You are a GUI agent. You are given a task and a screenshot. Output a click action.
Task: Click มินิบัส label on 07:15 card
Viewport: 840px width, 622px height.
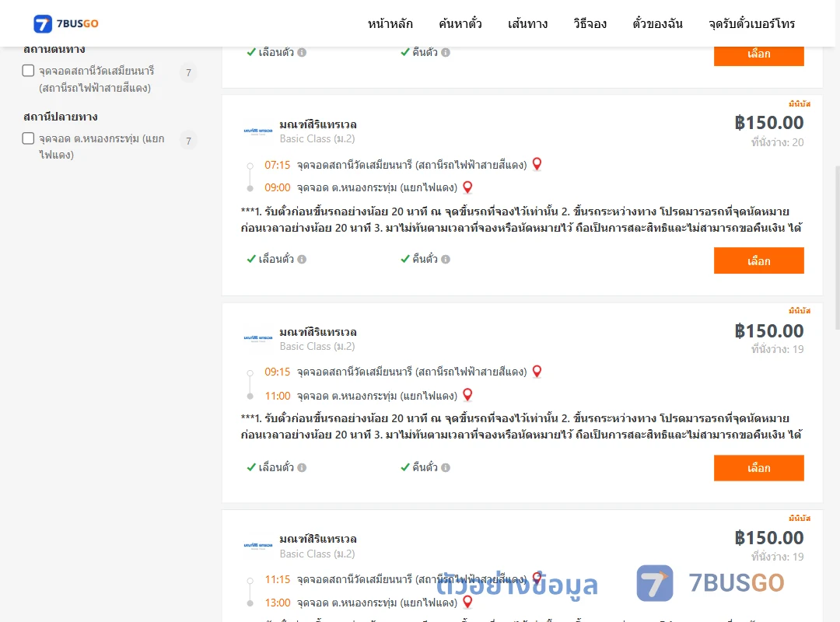[x=800, y=103]
